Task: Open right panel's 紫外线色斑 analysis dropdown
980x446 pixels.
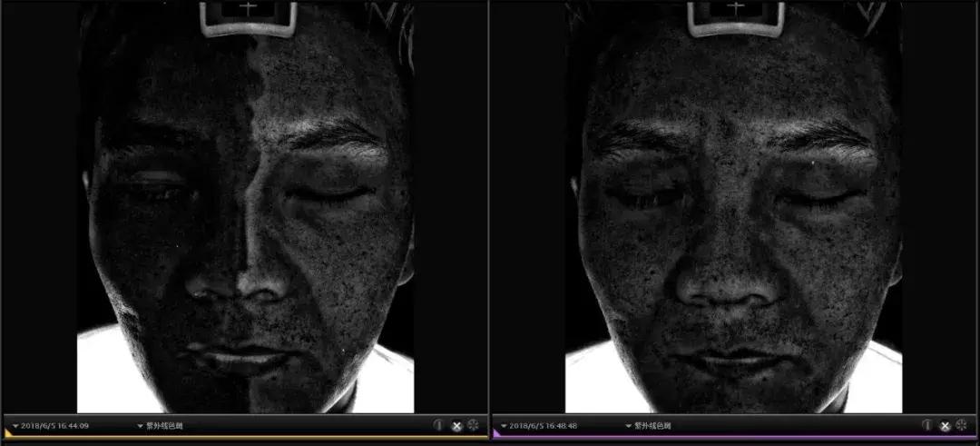Action: tap(629, 425)
